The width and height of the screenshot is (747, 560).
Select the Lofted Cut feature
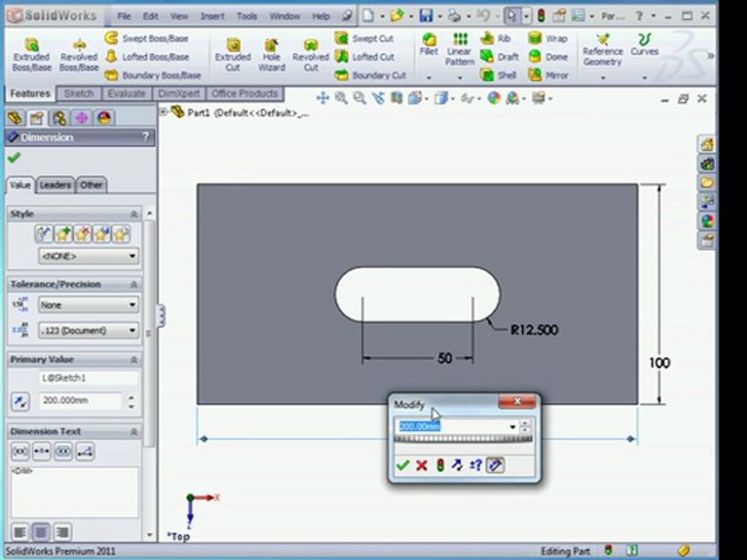(x=365, y=57)
